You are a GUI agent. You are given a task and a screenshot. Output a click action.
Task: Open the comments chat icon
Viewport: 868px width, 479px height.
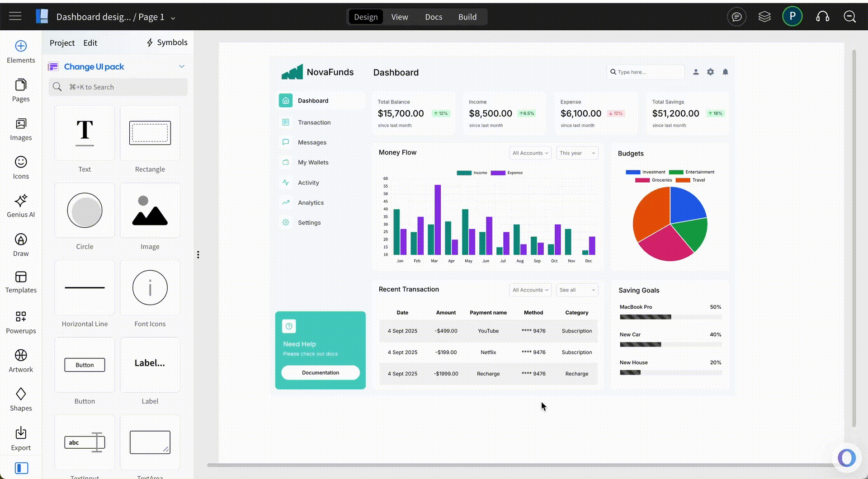736,17
